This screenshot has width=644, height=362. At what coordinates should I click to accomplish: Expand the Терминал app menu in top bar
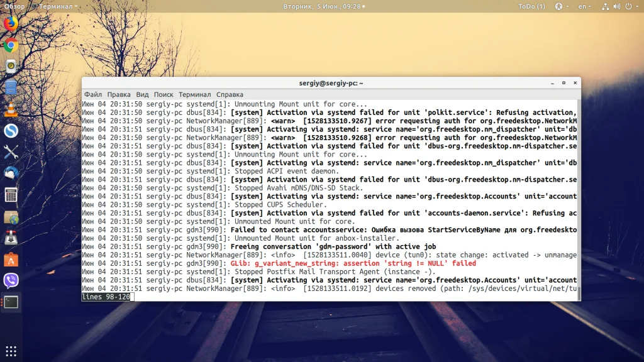click(x=55, y=6)
